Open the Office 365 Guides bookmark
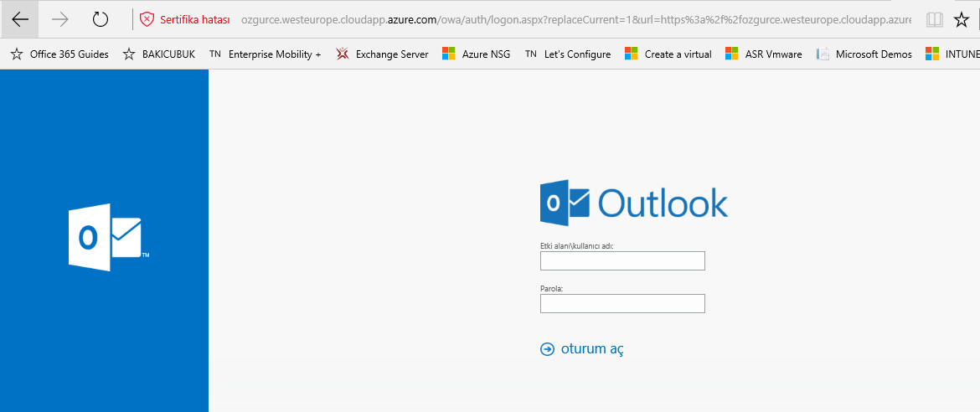Viewport: 980px width, 412px height. point(59,54)
